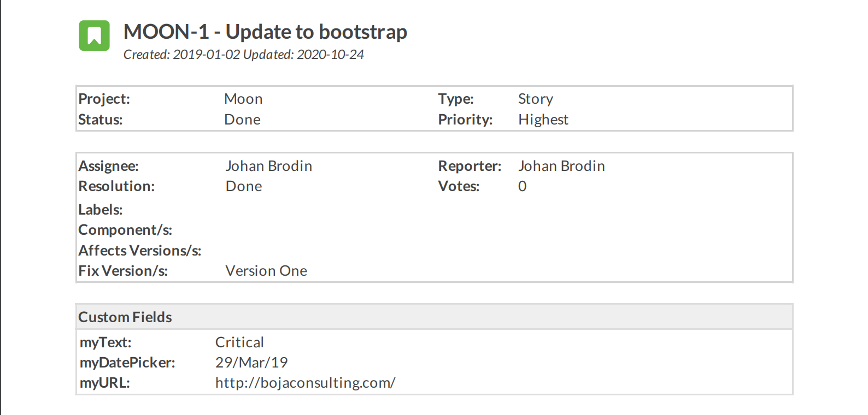Click the Component/s field label

tap(125, 230)
